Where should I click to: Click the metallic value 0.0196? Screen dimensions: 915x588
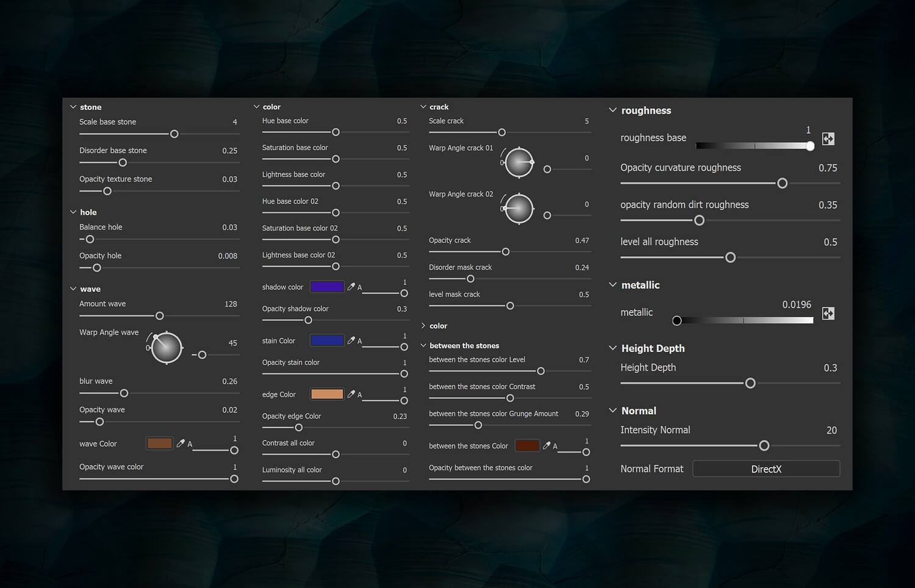click(797, 304)
